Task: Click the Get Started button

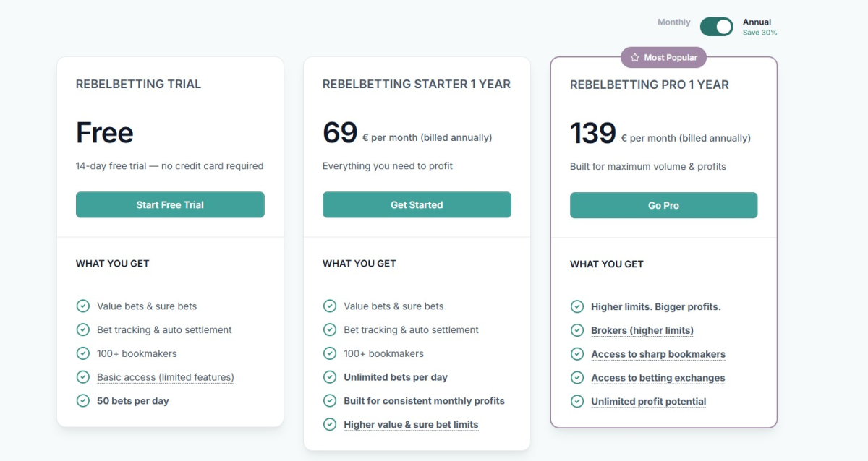Action: click(417, 205)
